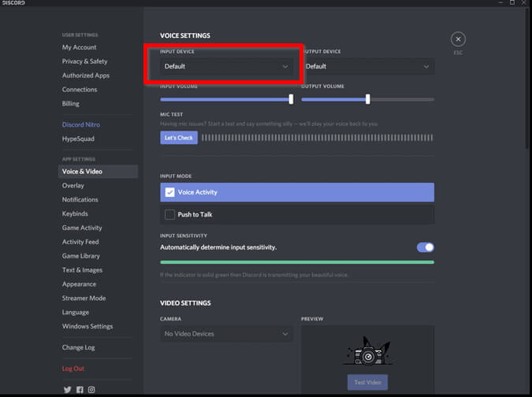Click Log Out

tap(73, 369)
